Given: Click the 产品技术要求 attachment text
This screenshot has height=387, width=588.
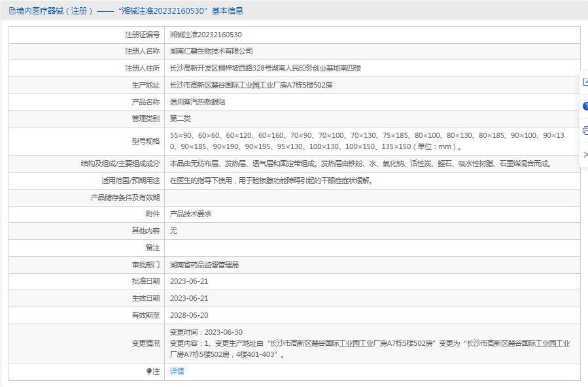Looking at the screenshot, I should (190, 214).
